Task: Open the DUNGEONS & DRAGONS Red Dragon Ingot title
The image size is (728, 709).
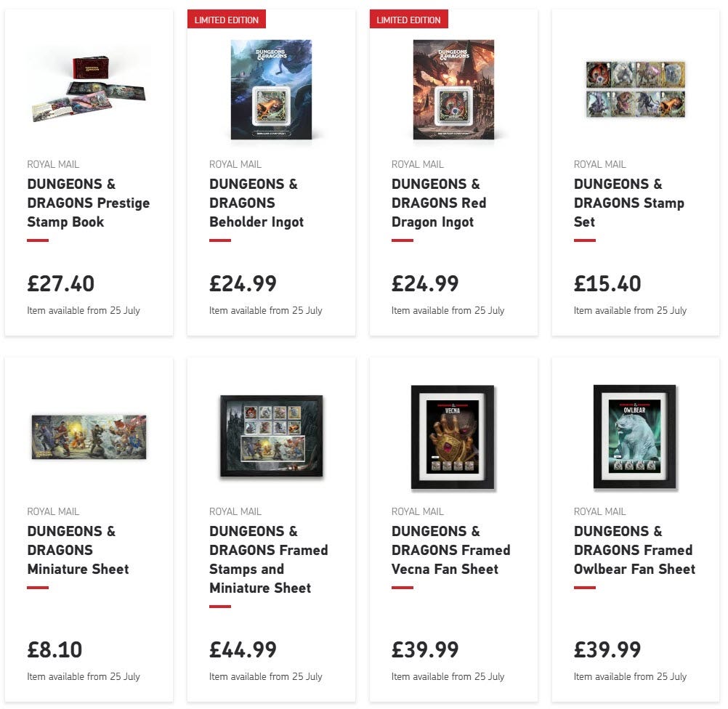Action: (x=439, y=203)
